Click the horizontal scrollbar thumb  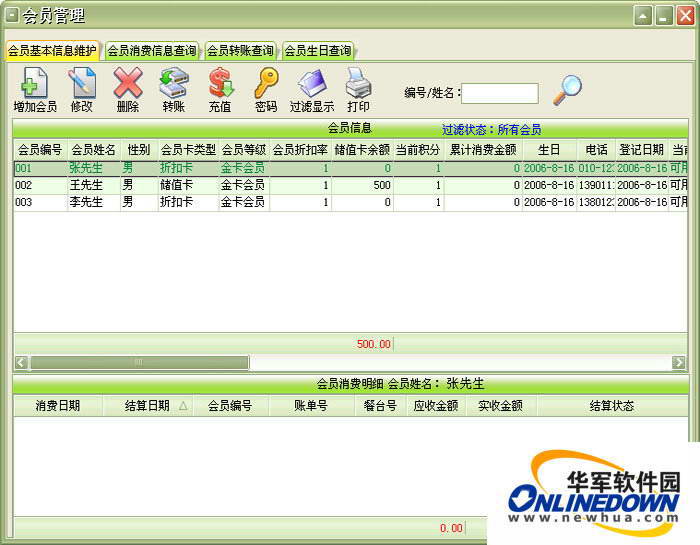point(139,362)
